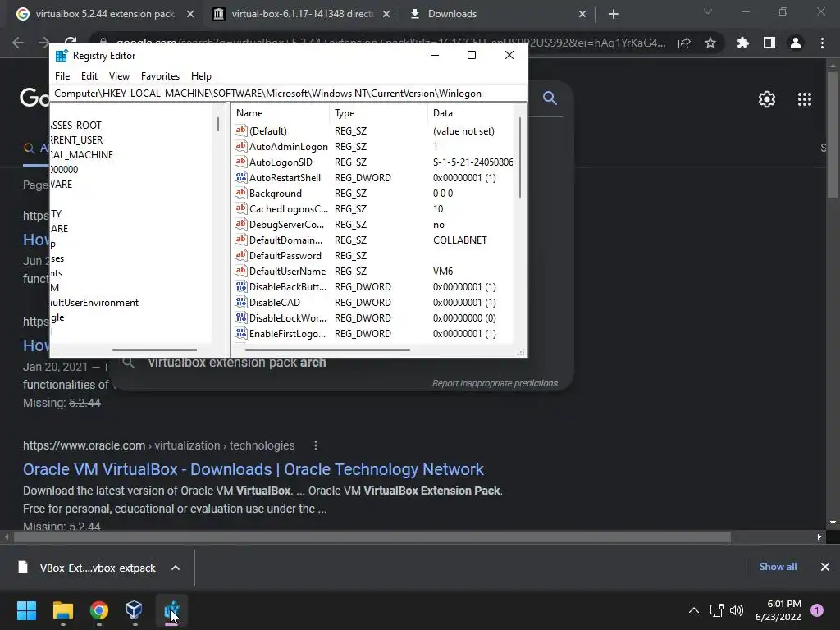
Task: Click Report inappropriate predictions
Action: click(495, 384)
